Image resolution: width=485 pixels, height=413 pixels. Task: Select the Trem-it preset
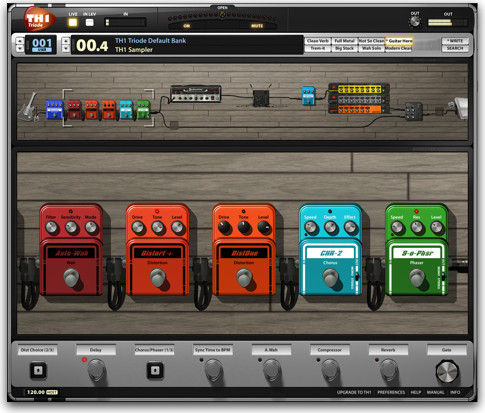(x=318, y=48)
